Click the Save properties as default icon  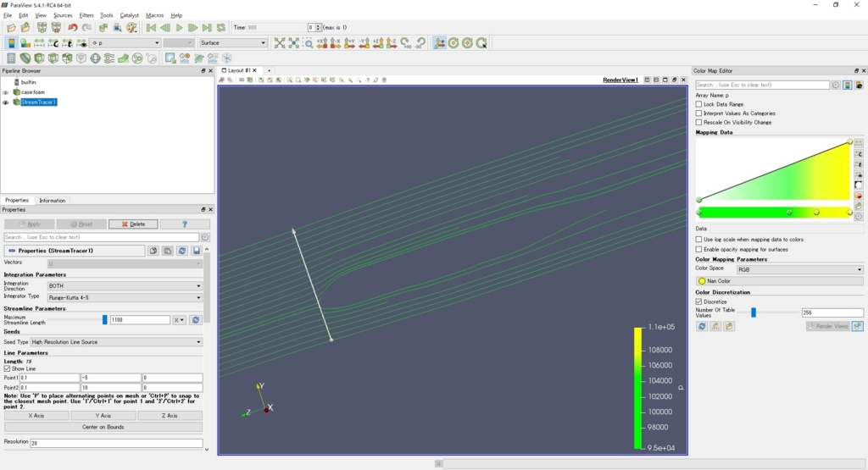click(196, 251)
